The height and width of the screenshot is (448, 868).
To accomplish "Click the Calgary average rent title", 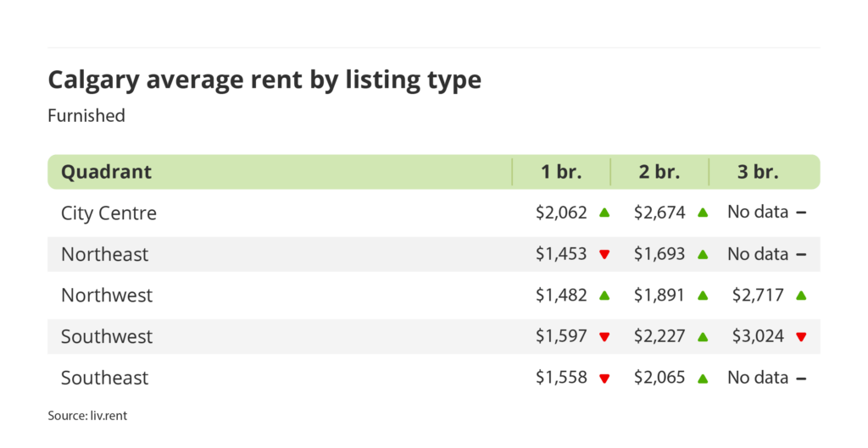I will point(264,80).
